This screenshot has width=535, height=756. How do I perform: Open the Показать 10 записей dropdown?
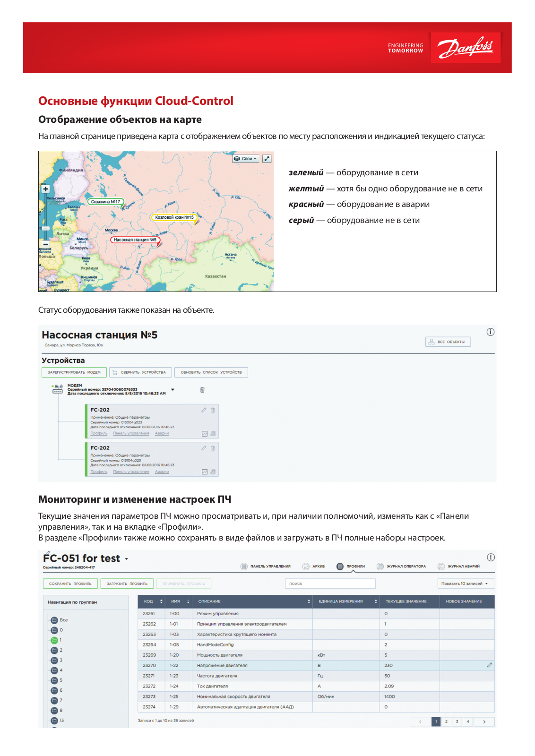(x=466, y=584)
